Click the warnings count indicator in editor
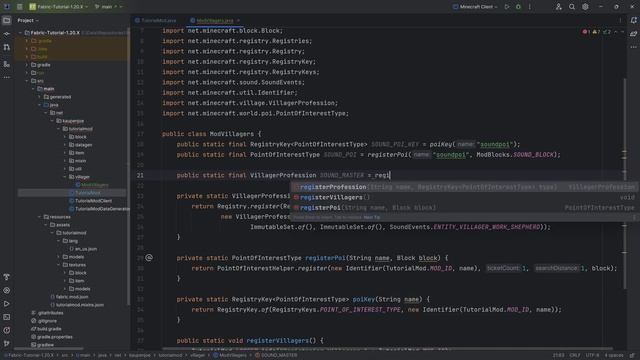Viewport: 640px width, 360px height. pyautogui.click(x=596, y=32)
